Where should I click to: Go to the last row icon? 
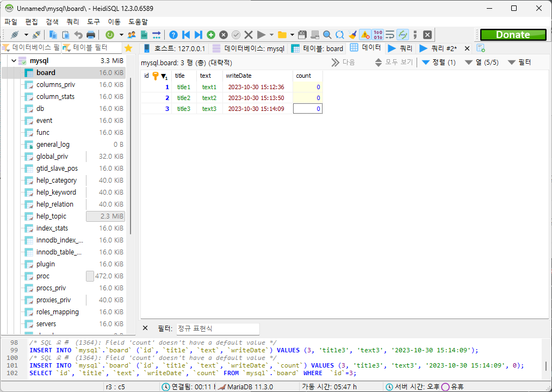coord(199,35)
